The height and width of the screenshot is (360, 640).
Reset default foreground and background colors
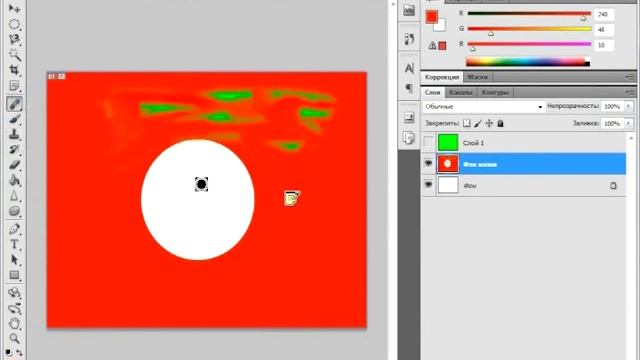(8, 352)
